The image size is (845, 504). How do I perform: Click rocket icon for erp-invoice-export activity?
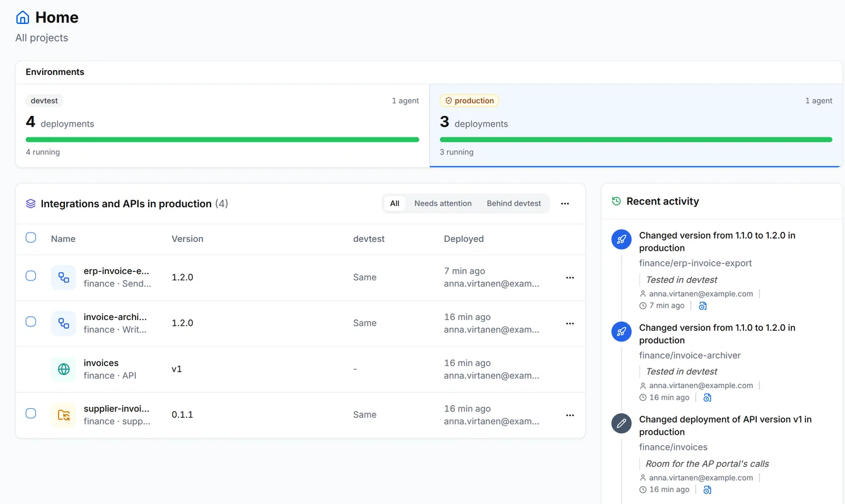622,239
